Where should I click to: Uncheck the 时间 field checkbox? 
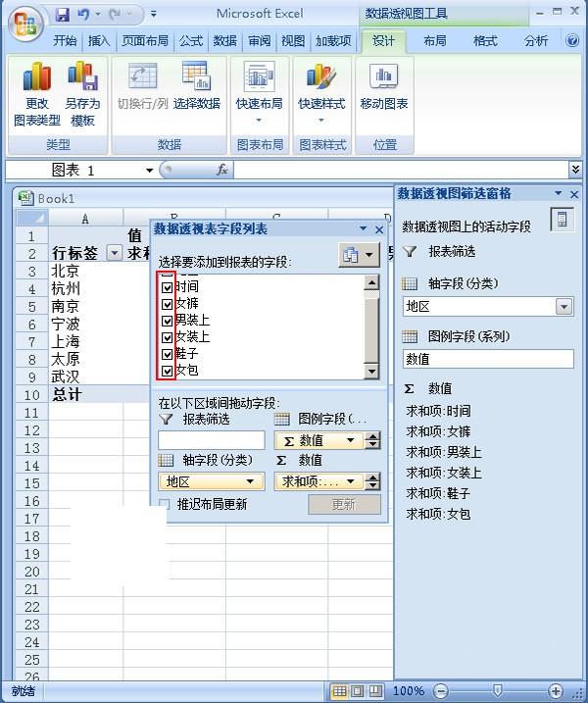click(x=168, y=287)
